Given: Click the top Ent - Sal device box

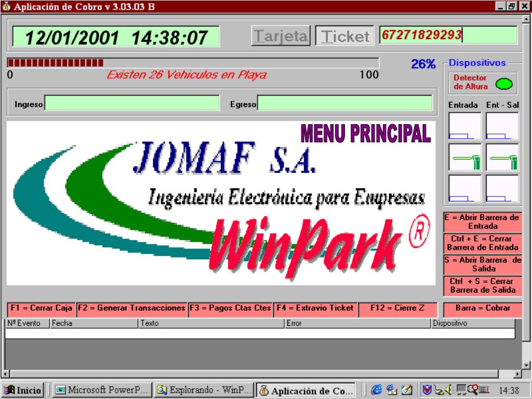Looking at the screenshot, I should (x=502, y=126).
